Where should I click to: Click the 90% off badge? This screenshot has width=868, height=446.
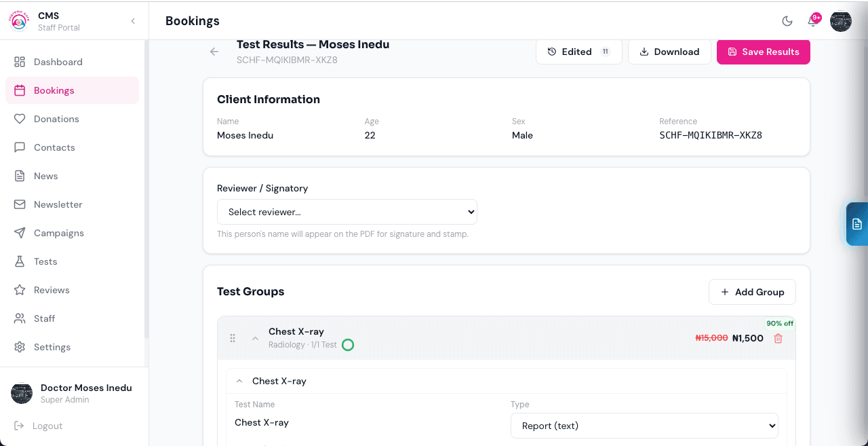pos(780,323)
